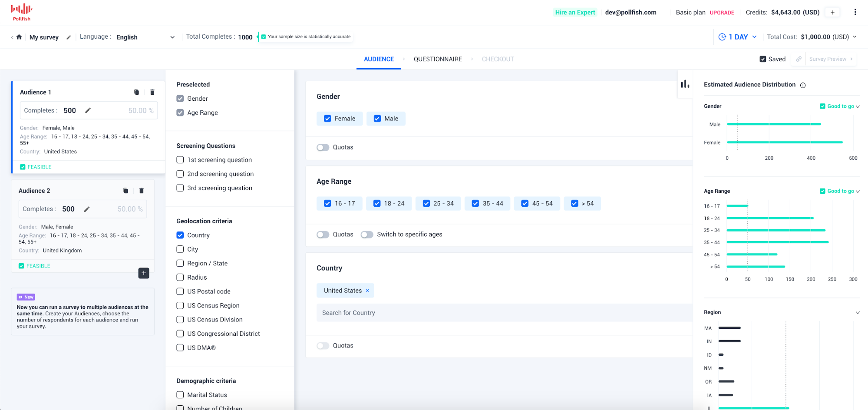Click the back arrow beside the home icon
Viewport: 868px width, 410px height.
click(12, 37)
